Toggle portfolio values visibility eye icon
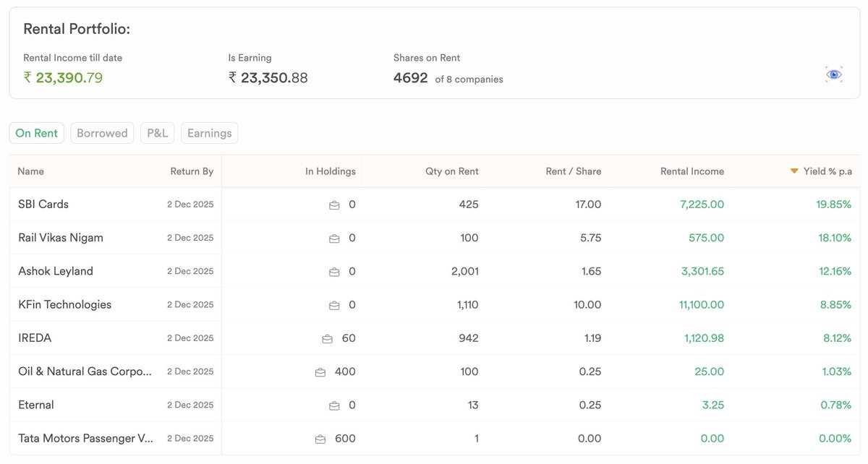The image size is (868, 464). coord(834,74)
